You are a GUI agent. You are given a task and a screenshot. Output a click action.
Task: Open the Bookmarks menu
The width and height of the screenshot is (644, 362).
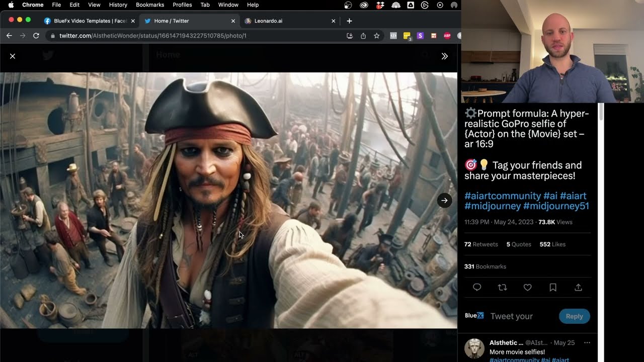click(150, 5)
